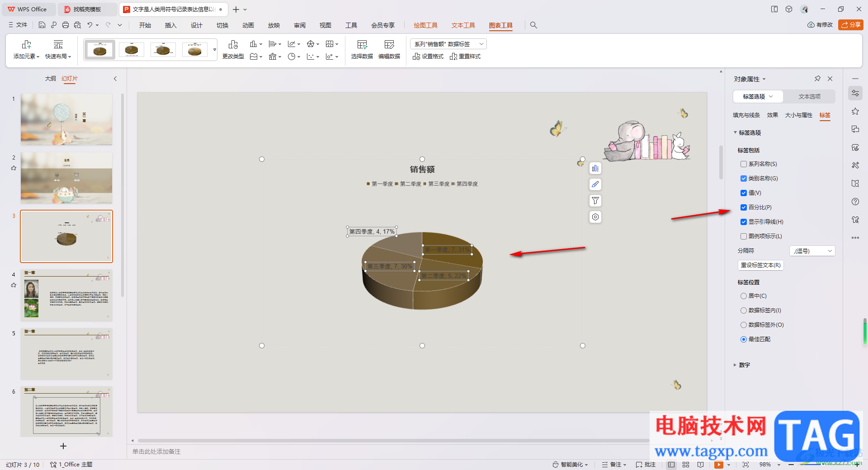868x470 pixels.
Task: Pin the Object Properties panel
Action: pos(817,79)
